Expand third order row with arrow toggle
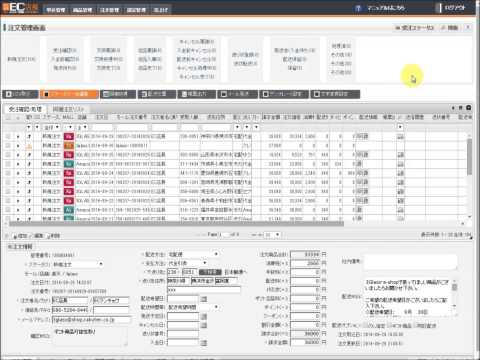The width and height of the screenshot is (480, 360). coord(18,155)
